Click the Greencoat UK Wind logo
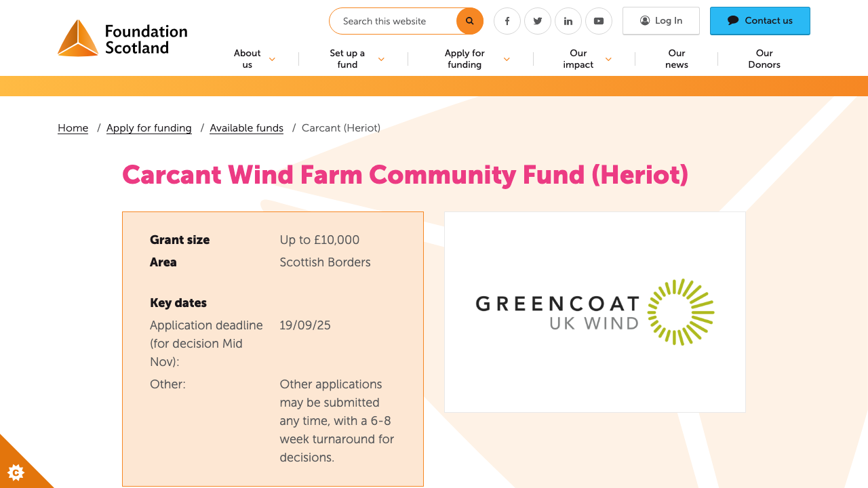 pyautogui.click(x=594, y=312)
